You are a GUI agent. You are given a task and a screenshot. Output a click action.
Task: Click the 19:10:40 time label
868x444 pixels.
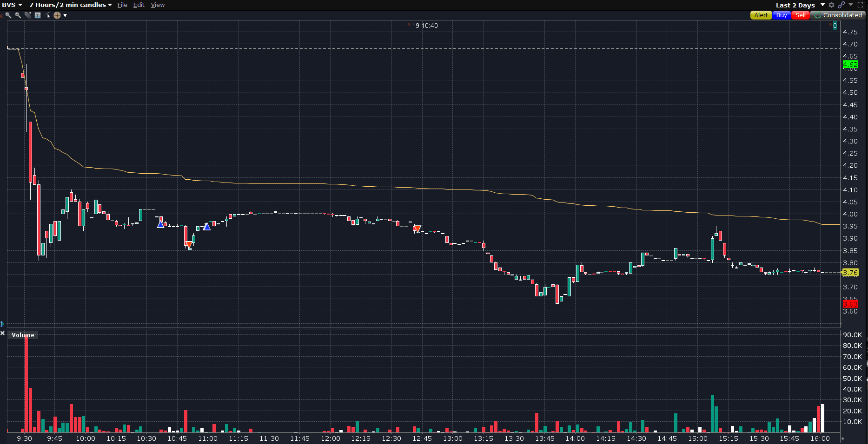425,26
